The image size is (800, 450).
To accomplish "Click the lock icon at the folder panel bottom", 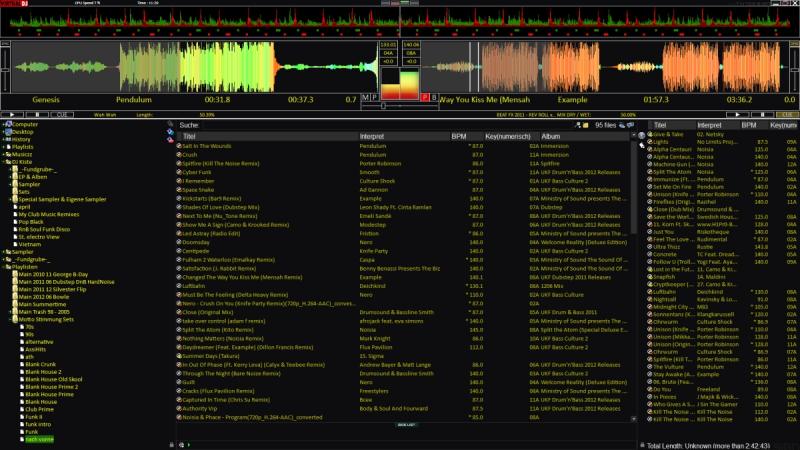I will point(171,445).
